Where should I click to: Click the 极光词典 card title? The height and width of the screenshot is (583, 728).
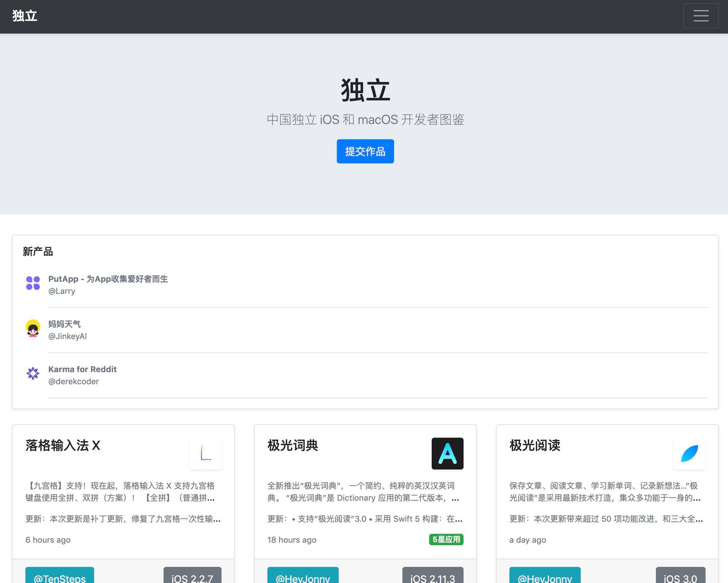tap(293, 445)
